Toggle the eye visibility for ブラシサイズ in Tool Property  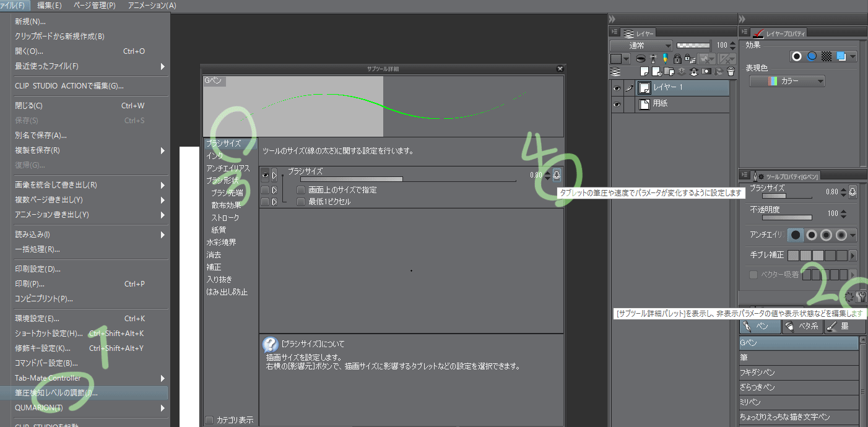tap(265, 175)
